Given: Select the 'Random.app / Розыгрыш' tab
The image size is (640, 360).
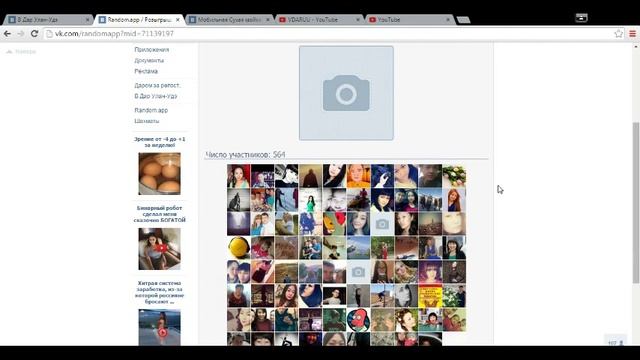Looking at the screenshot, I should tap(139, 20).
